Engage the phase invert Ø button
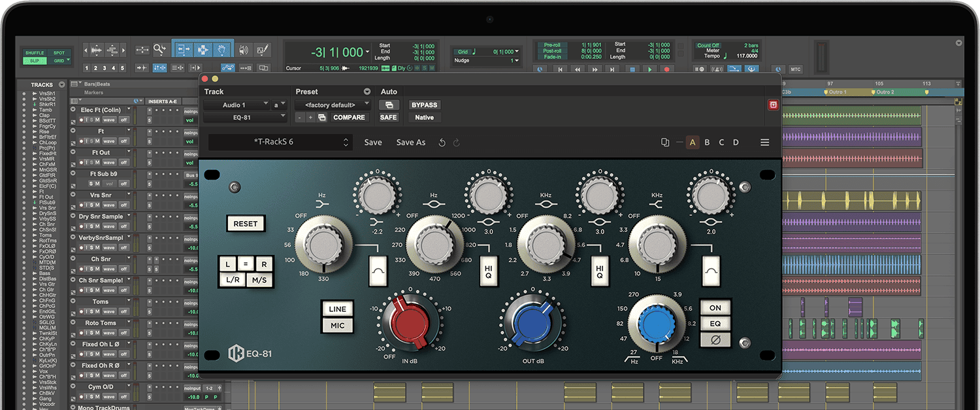 pyautogui.click(x=715, y=338)
